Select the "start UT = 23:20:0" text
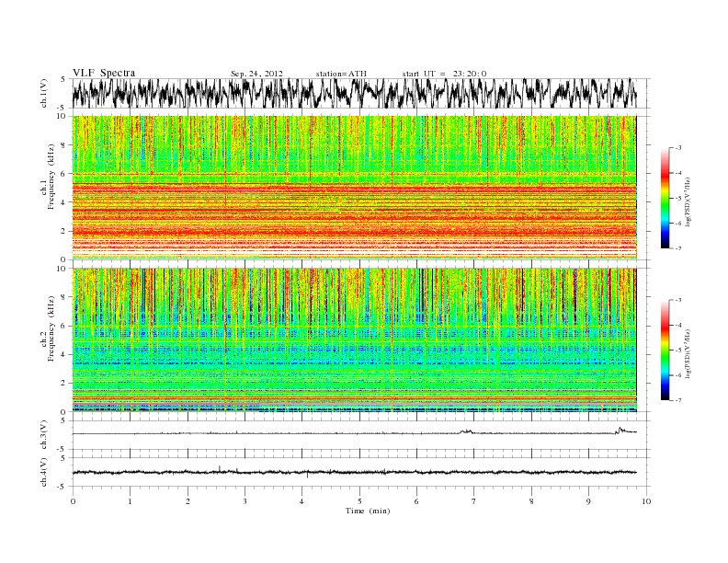The height and width of the screenshot is (563, 728). pyautogui.click(x=444, y=74)
